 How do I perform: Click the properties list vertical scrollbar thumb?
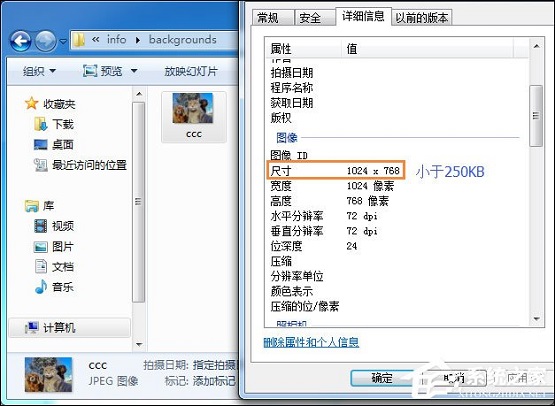[x=536, y=116]
